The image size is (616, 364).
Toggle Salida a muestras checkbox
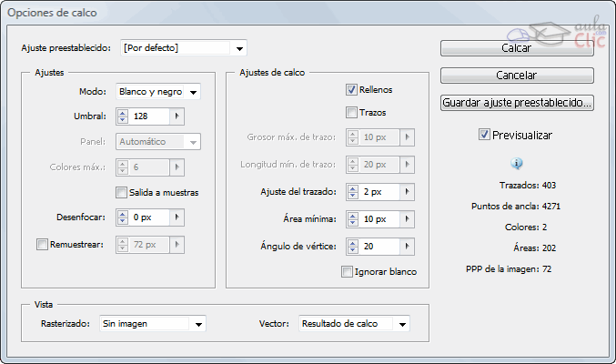tap(121, 192)
